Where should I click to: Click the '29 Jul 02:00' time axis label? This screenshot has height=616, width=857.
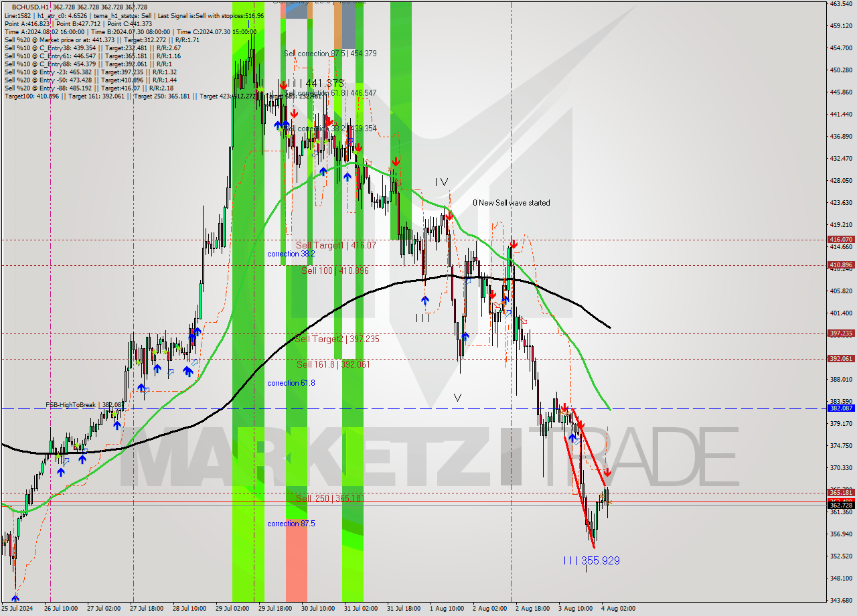click(x=232, y=609)
